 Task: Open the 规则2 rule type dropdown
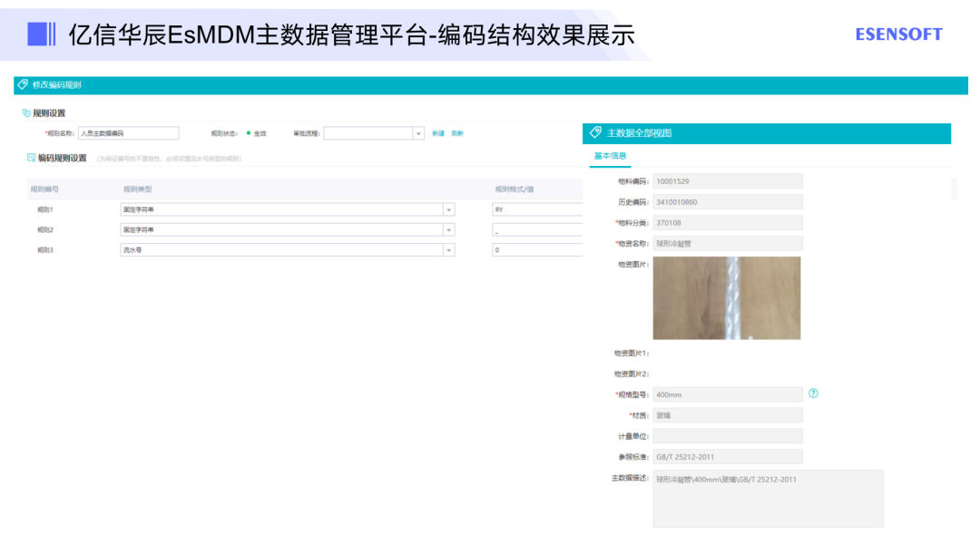[x=448, y=229]
